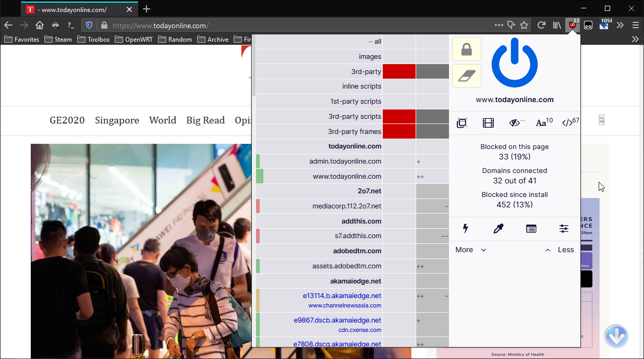The width and height of the screenshot is (644, 359).
Task: Open the Singapore site menu item
Action: pyautogui.click(x=117, y=120)
